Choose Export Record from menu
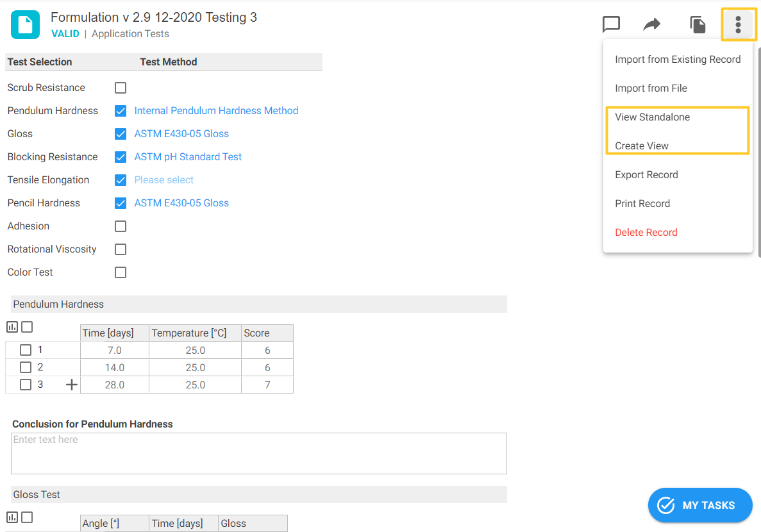Viewport: 761px width, 532px height. [678, 175]
